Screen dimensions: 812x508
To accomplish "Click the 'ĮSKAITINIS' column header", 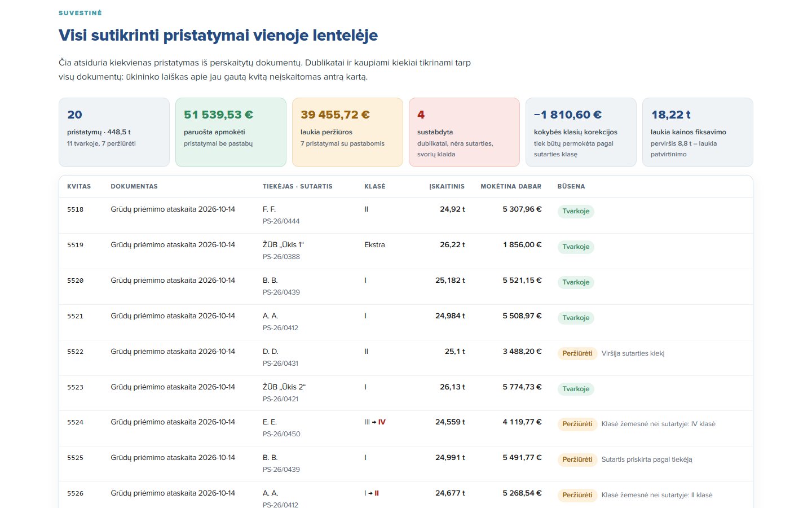I will (447, 186).
